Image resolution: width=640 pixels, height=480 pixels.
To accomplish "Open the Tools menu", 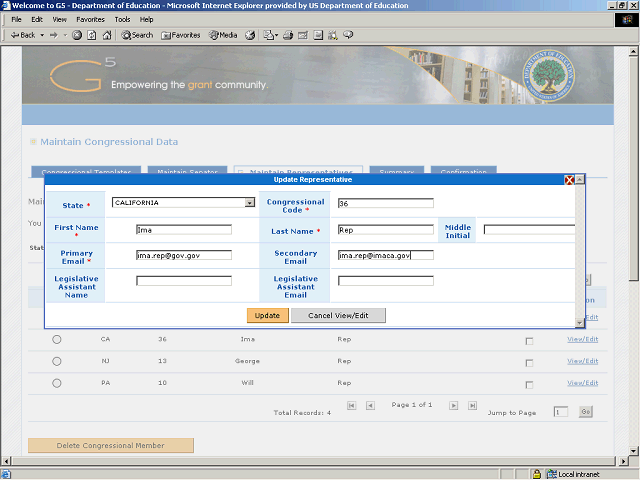I will (x=122, y=19).
